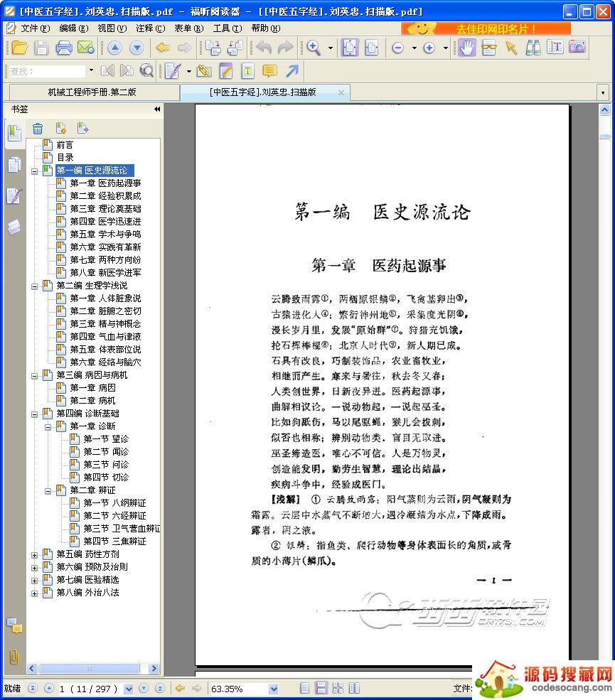This screenshot has width=615, height=700.
Task: Click the zoom out minus icon
Action: coord(397,48)
